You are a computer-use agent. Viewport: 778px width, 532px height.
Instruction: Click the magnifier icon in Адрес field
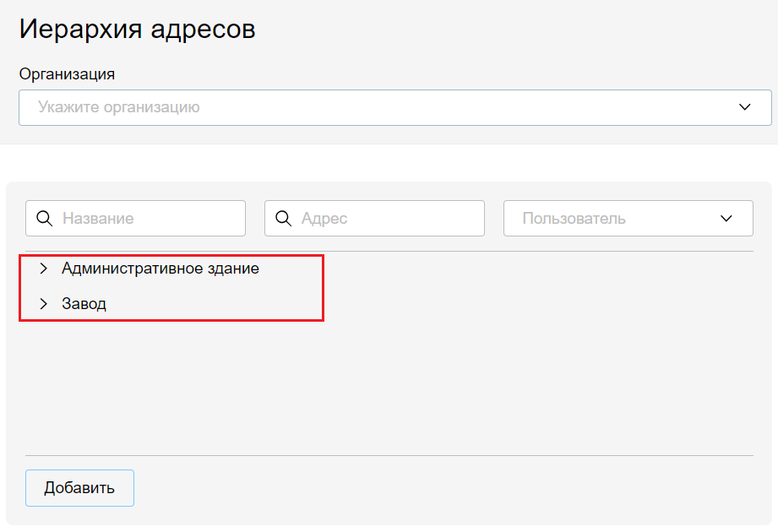click(284, 219)
